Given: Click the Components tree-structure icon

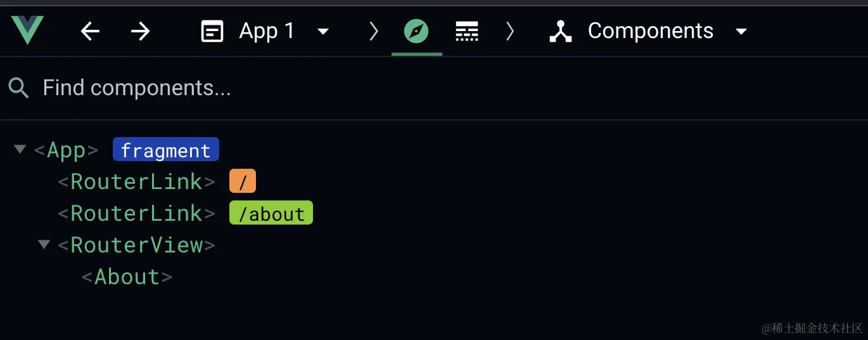Looking at the screenshot, I should (561, 31).
